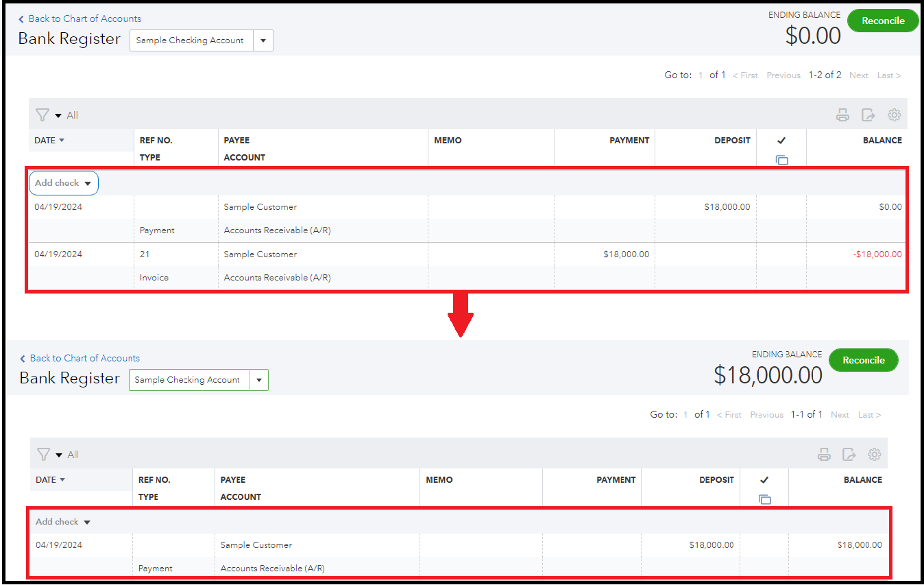924x585 pixels.
Task: Click the print icon in the upper register
Action: pyautogui.click(x=842, y=115)
